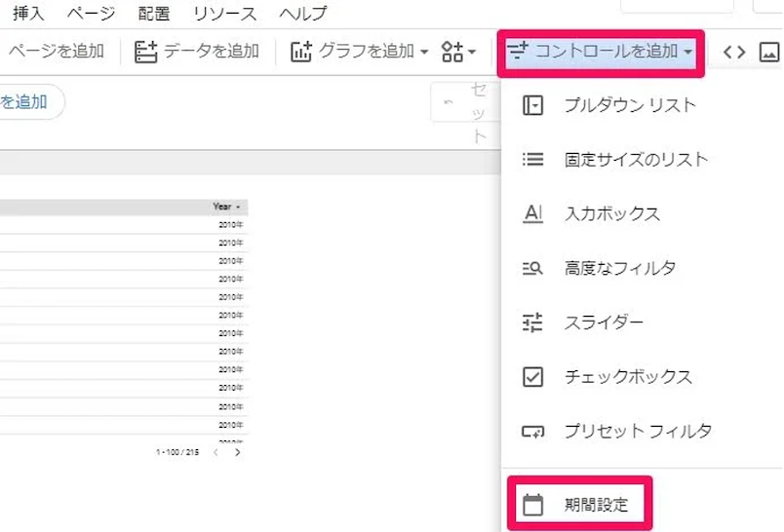Select スライダー control from menu
The width and height of the screenshot is (784, 532).
(603, 323)
